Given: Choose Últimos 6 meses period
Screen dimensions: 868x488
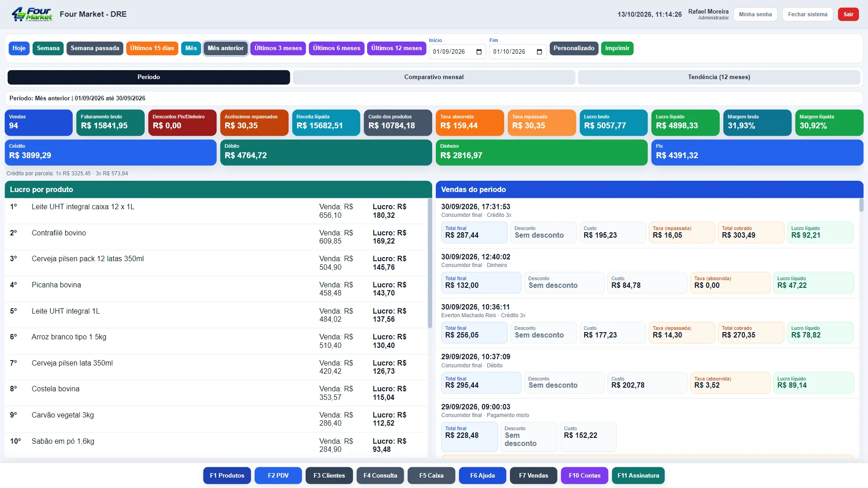Looking at the screenshot, I should coord(336,48).
